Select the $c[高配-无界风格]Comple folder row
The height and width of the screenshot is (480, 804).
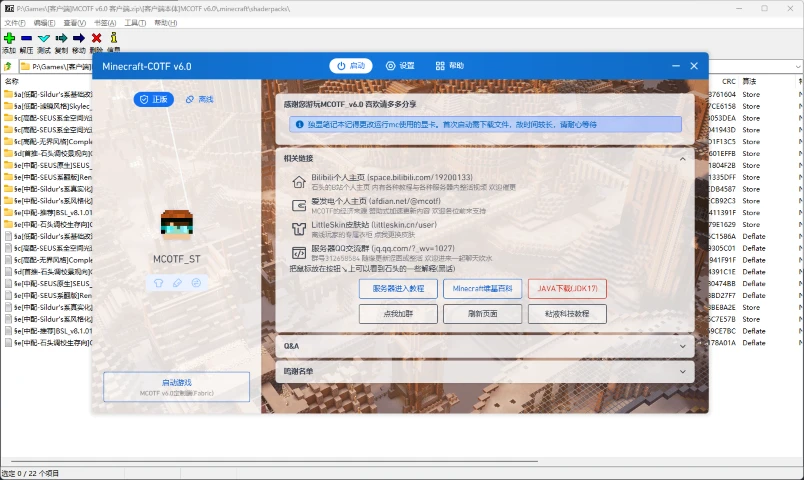coord(48,142)
